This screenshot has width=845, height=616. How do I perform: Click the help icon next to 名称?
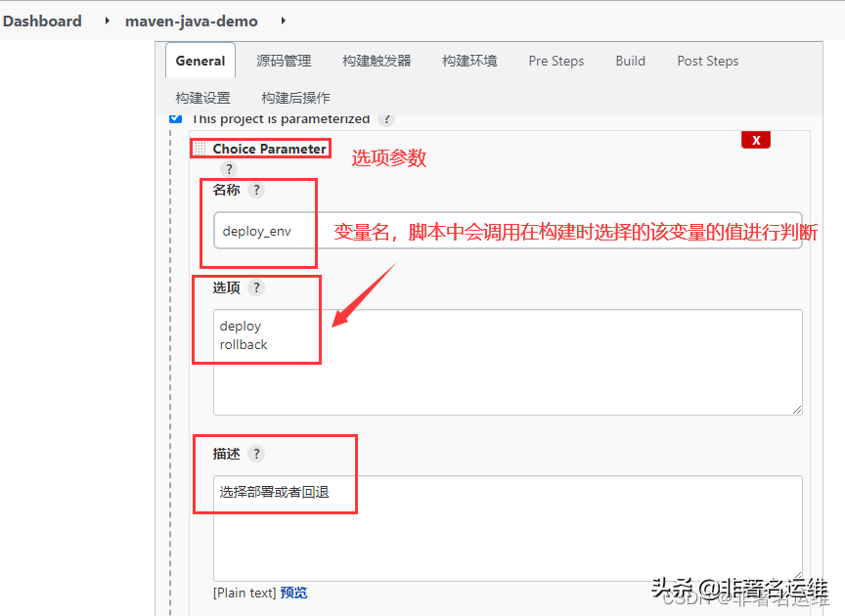point(255,191)
